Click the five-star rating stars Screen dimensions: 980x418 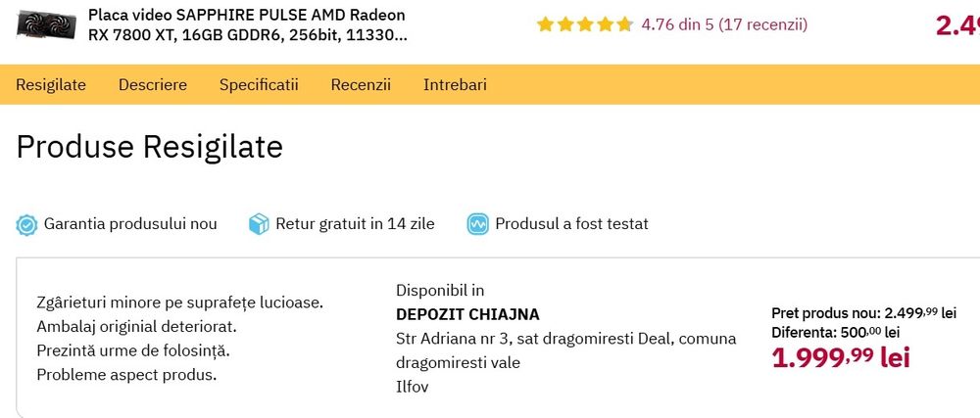[584, 24]
